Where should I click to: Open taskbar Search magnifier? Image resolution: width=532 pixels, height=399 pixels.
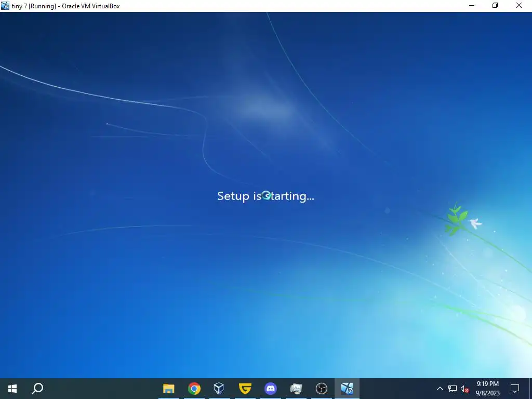tap(37, 389)
